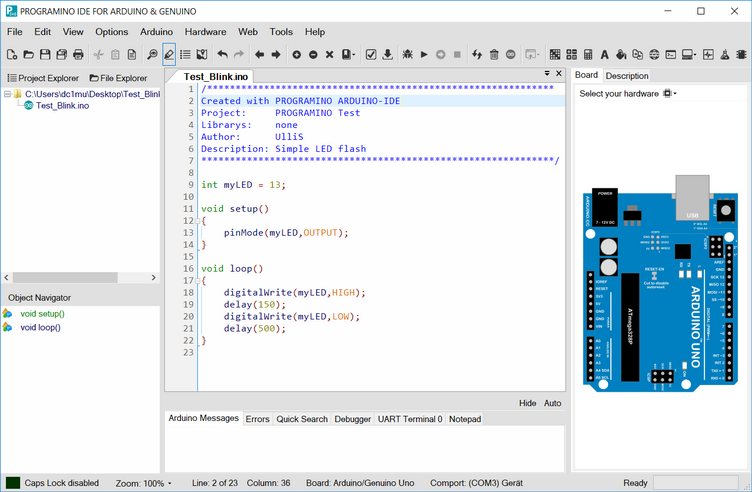The height and width of the screenshot is (492, 752).
Task: Click the four squares grid icon
Action: coord(572,55)
